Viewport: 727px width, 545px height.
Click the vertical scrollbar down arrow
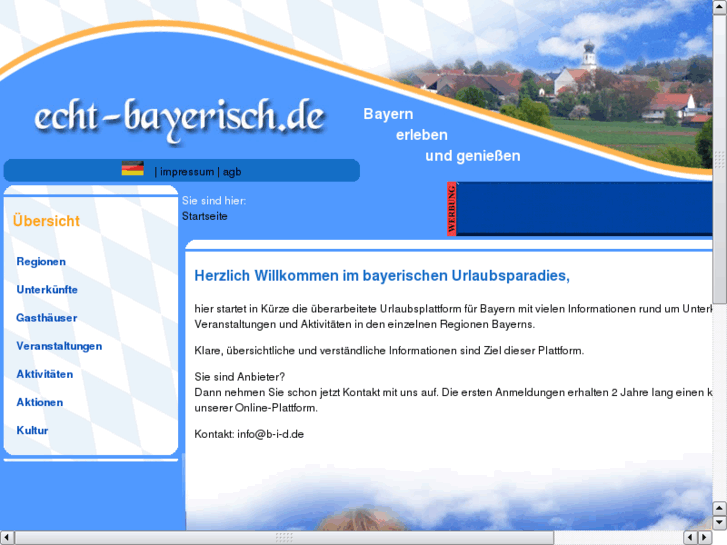click(720, 522)
